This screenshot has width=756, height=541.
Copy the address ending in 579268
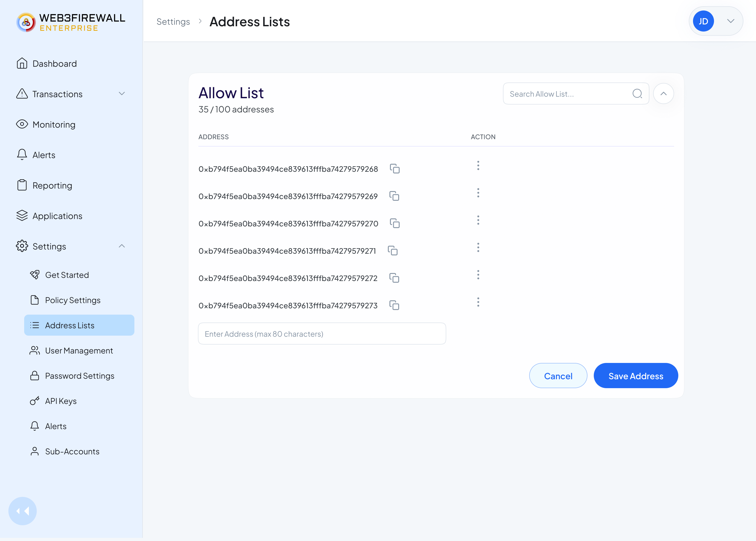[x=395, y=169]
